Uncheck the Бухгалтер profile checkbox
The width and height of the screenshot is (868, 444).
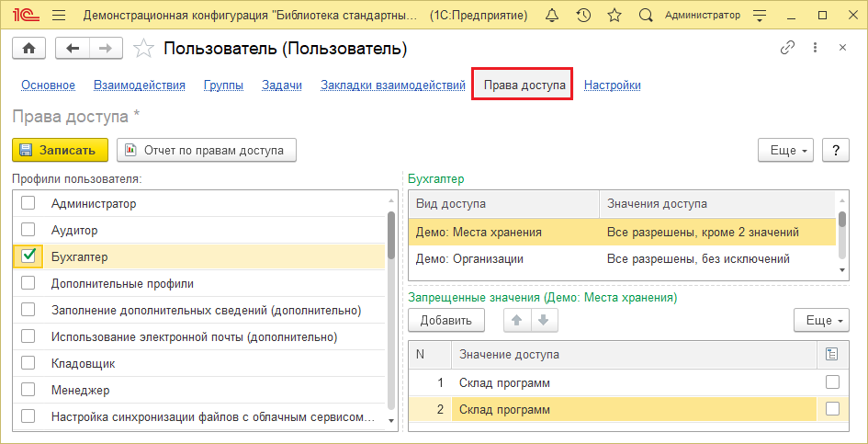[x=28, y=256]
